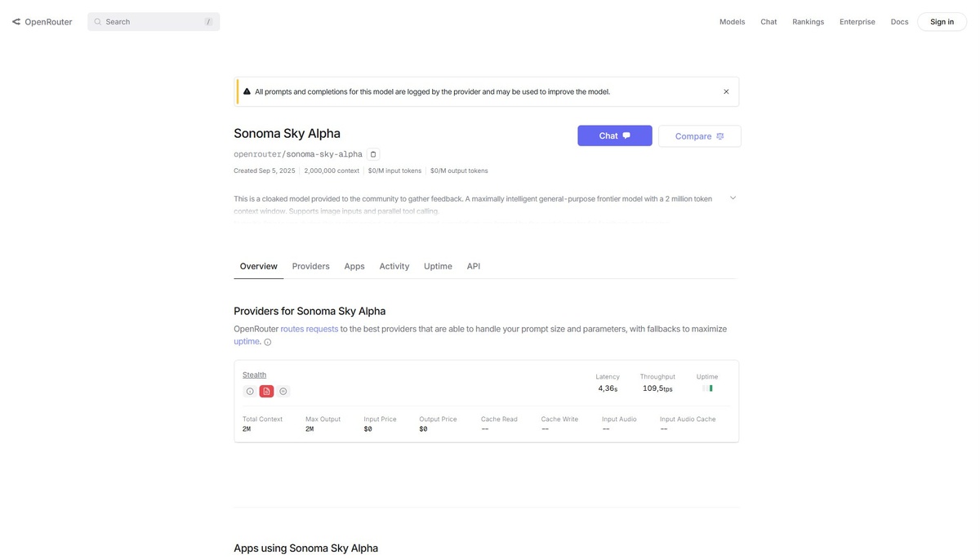980x559 pixels.
Task: Click the info icon next to uptime
Action: click(267, 342)
